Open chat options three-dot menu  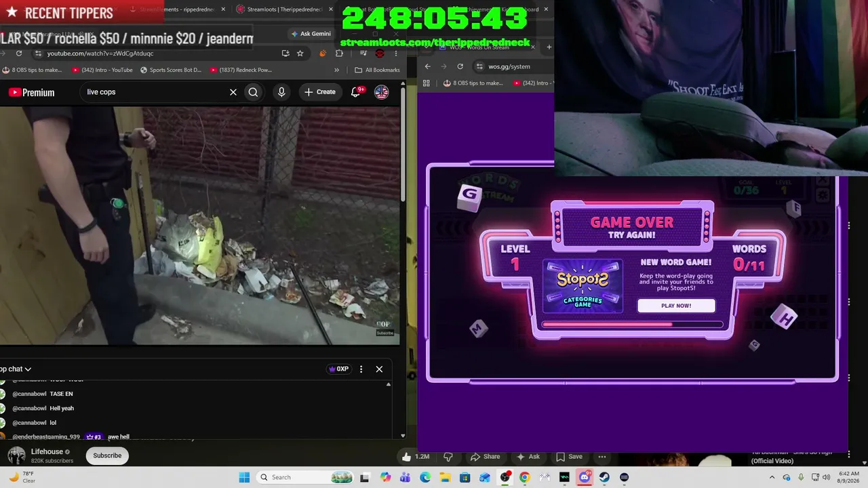[361, 369]
